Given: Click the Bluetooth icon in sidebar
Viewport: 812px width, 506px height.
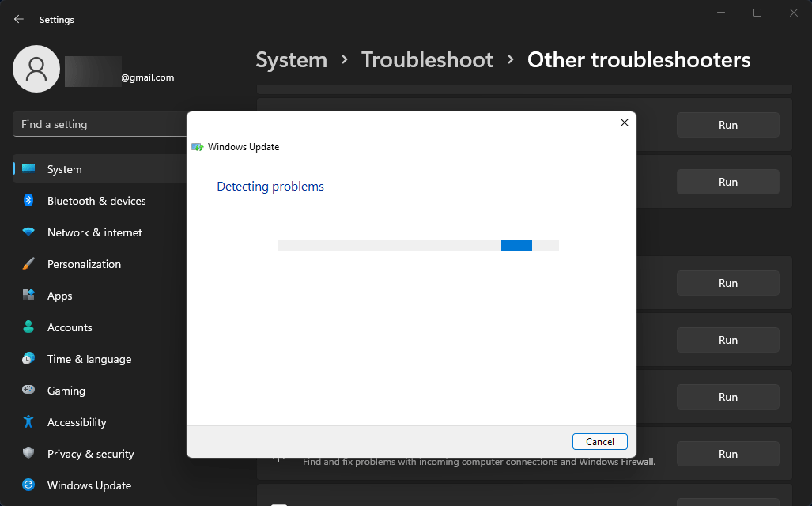Looking at the screenshot, I should pyautogui.click(x=28, y=201).
